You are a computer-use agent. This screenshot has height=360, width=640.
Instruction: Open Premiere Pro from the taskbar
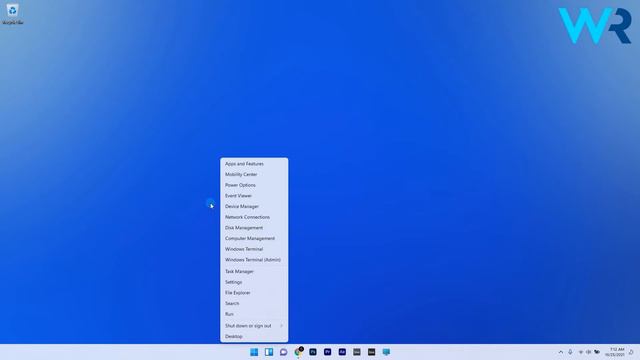[x=327, y=352]
